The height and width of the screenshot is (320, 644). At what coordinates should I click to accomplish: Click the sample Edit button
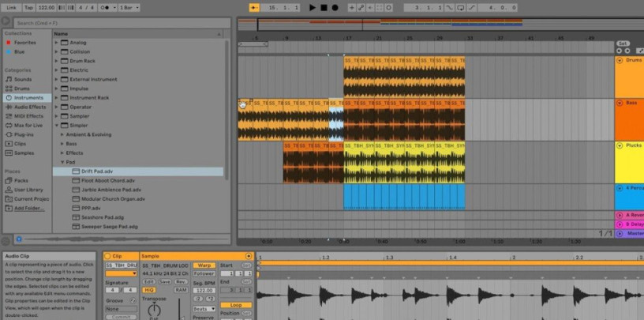pyautogui.click(x=148, y=282)
